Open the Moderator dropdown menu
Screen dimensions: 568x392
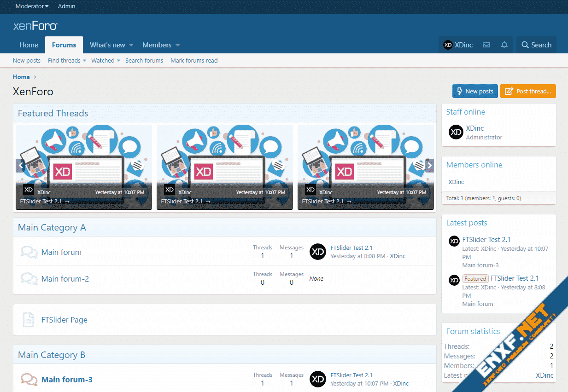pos(32,6)
